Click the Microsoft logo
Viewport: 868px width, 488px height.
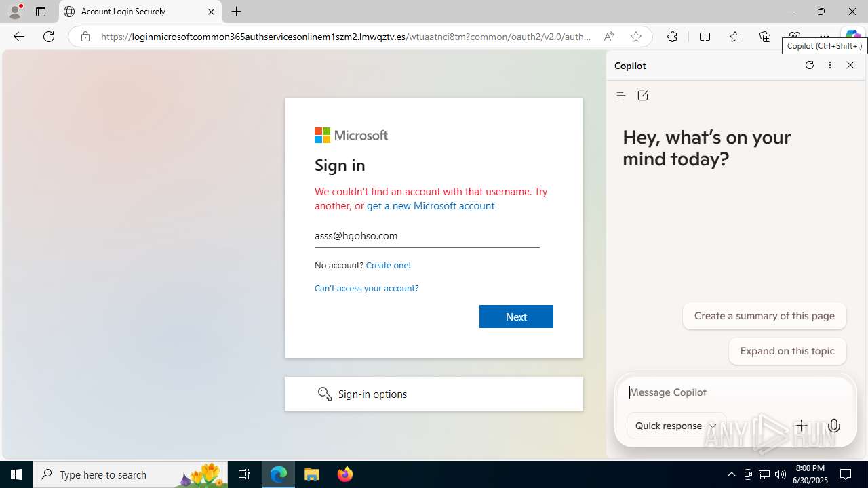point(351,136)
